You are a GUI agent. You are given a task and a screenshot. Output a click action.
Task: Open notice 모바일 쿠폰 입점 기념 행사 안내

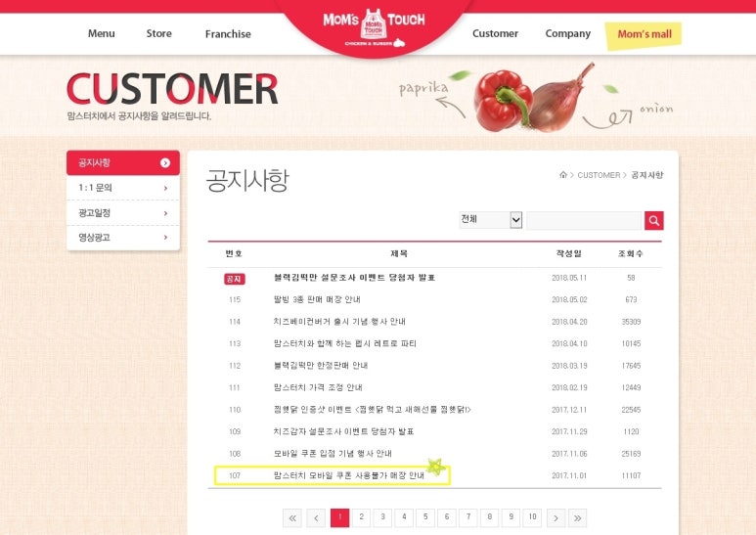[x=333, y=454]
